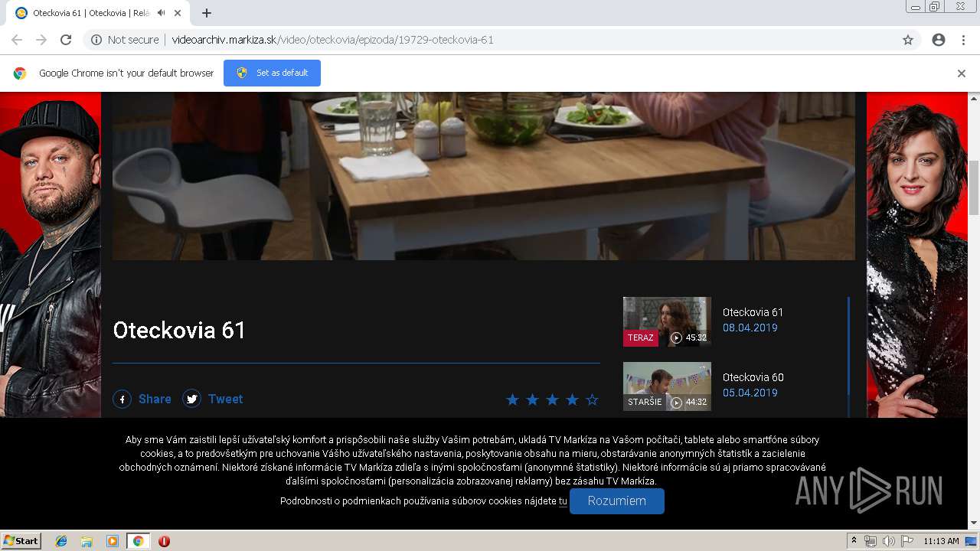
Task: Click the address bar URL
Action: pos(332,40)
